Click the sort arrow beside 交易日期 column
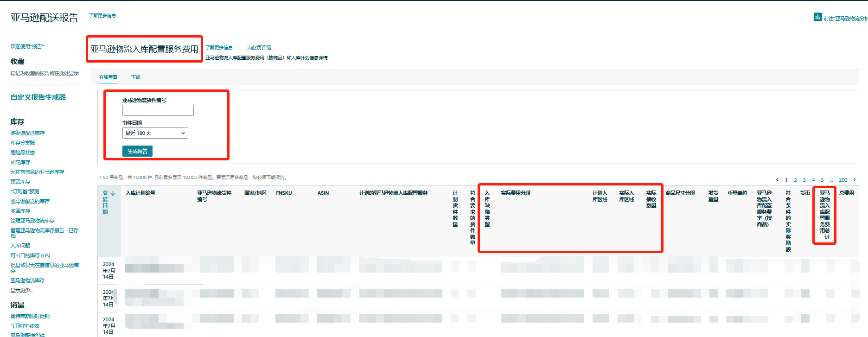Screen dimensions: 868x337 113,193
